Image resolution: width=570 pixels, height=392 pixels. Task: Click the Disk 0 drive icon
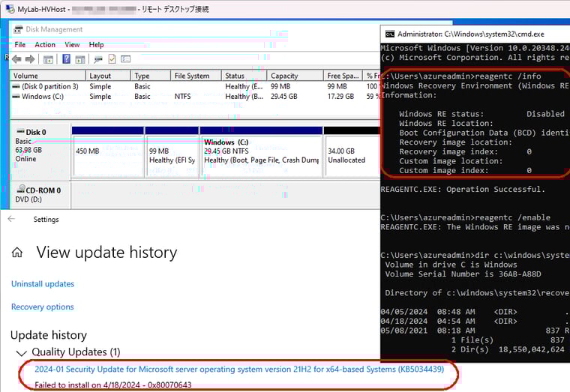pos(20,131)
